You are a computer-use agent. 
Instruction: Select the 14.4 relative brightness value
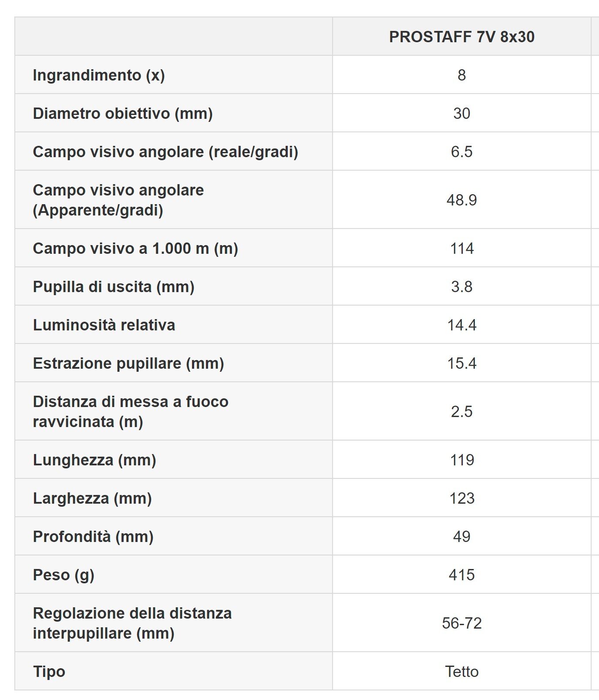(x=461, y=325)
